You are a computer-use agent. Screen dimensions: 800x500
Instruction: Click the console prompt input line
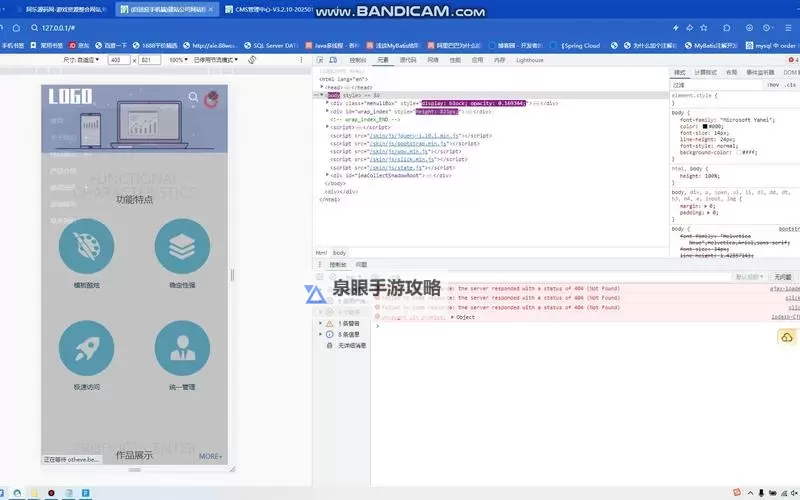click(x=587, y=326)
